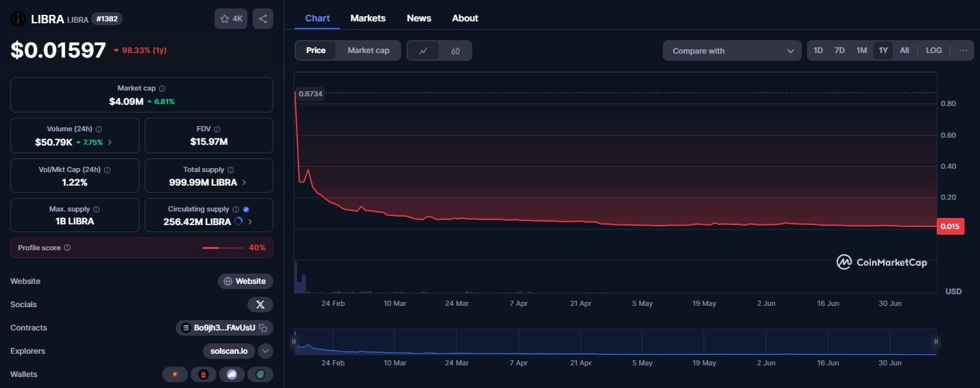Open the Website link button
This screenshot has height=388, width=980.
pyautogui.click(x=245, y=281)
